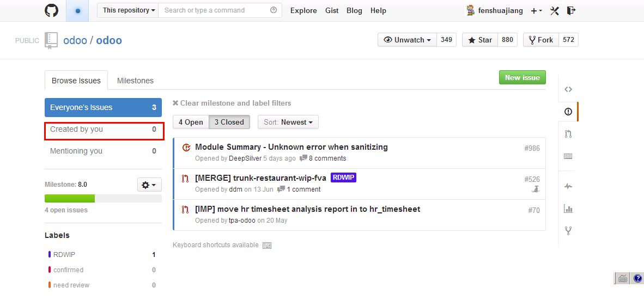Expand the Sort Newest dropdown
This screenshot has width=644, height=300.
pos(288,122)
